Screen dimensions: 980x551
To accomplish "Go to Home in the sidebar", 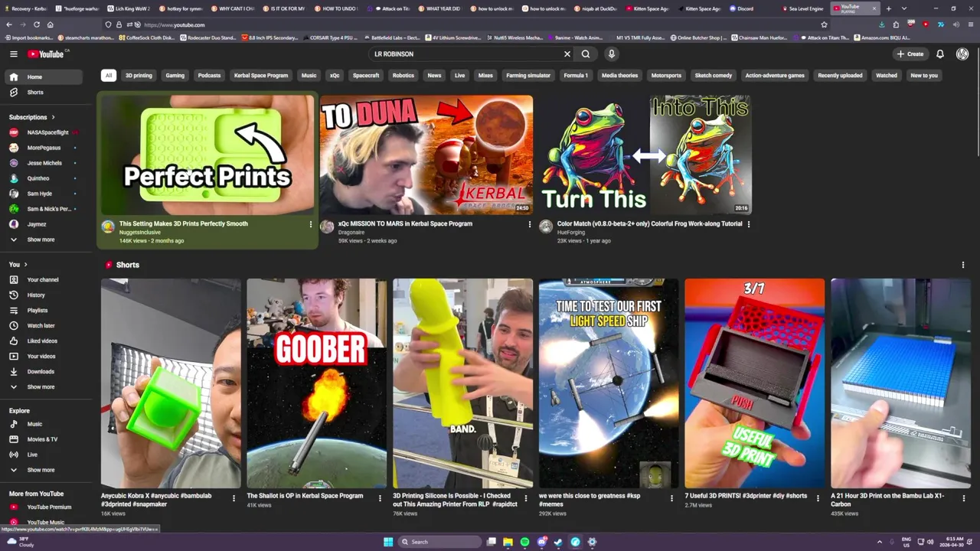I will coord(44,77).
